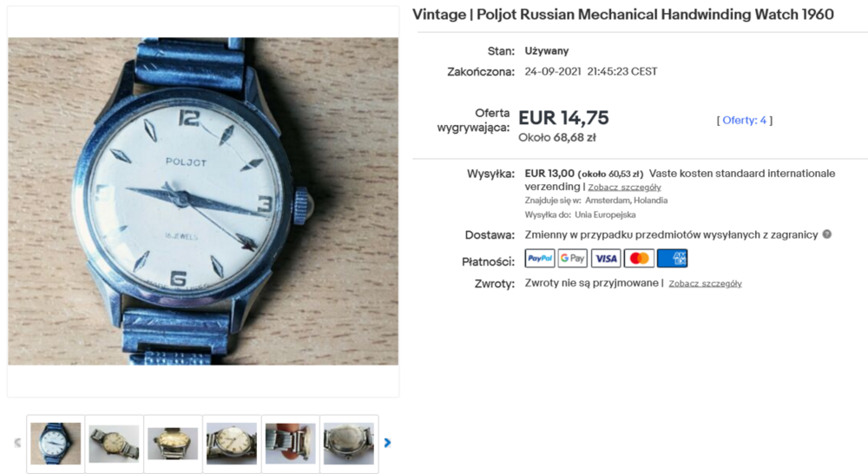Image resolution: width=868 pixels, height=474 pixels.
Task: Show next thumbnails with the blue arrow
Action: pos(387,443)
